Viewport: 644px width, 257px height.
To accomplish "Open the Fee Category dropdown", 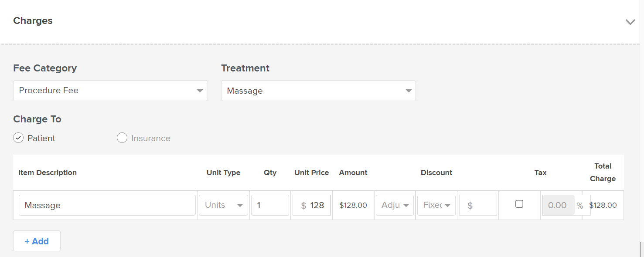I will coord(110,91).
